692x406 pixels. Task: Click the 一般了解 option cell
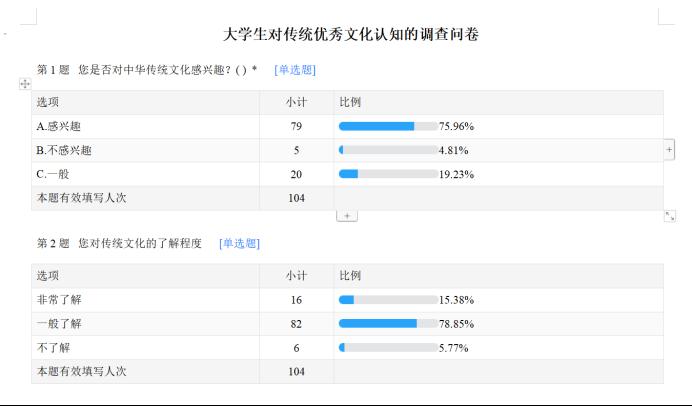(145, 324)
